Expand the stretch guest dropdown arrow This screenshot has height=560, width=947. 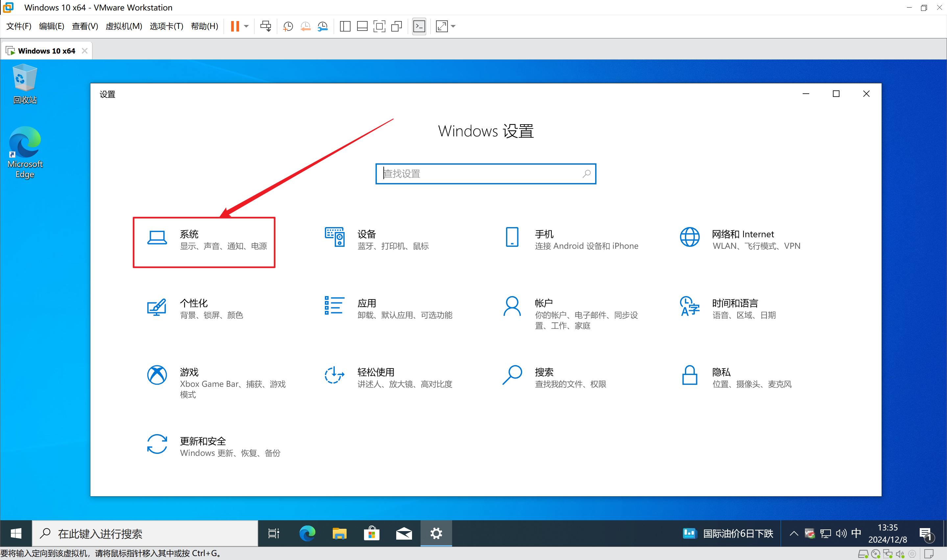coord(453,26)
